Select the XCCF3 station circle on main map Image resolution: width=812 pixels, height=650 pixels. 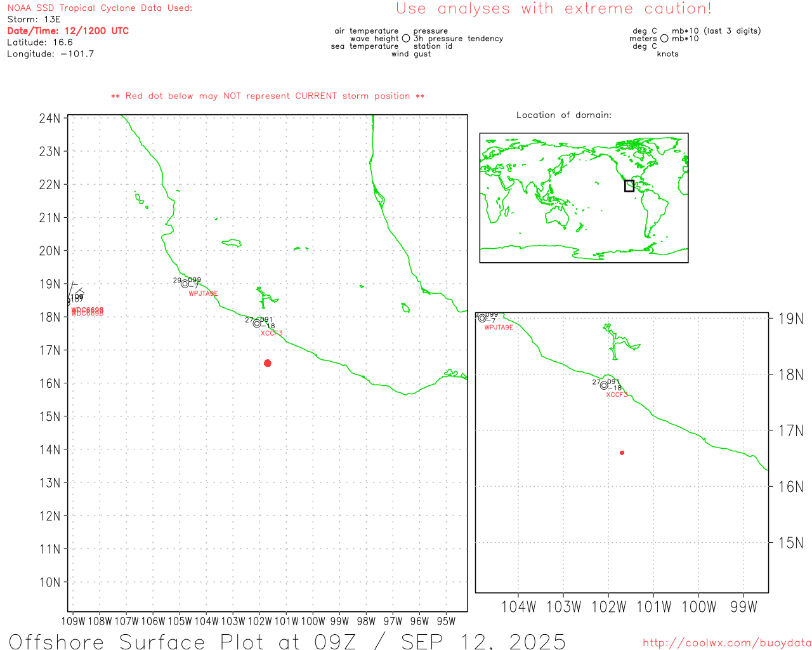tap(257, 323)
